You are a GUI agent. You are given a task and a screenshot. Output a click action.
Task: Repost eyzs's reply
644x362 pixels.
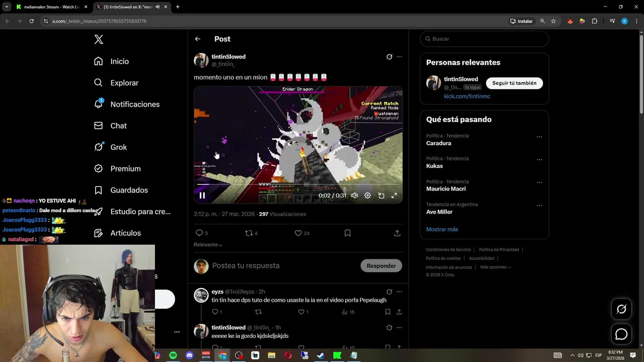[x=259, y=312]
